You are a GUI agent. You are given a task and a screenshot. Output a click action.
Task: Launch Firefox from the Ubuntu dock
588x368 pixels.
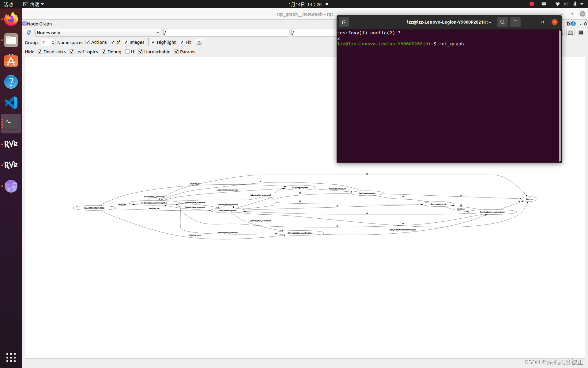[x=11, y=20]
